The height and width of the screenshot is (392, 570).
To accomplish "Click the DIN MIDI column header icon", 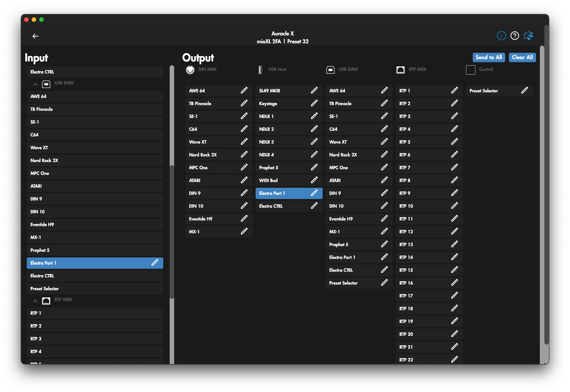I will click(190, 69).
